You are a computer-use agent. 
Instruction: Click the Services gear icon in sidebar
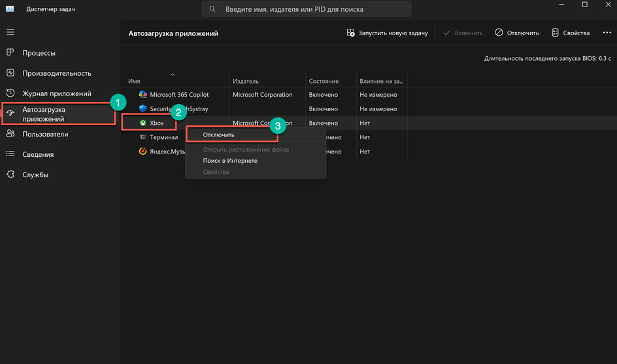(10, 174)
